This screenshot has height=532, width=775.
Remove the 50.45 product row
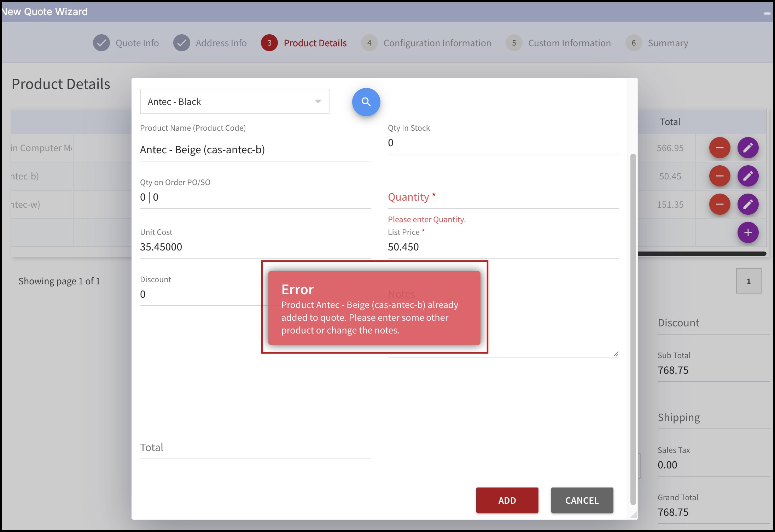click(719, 176)
